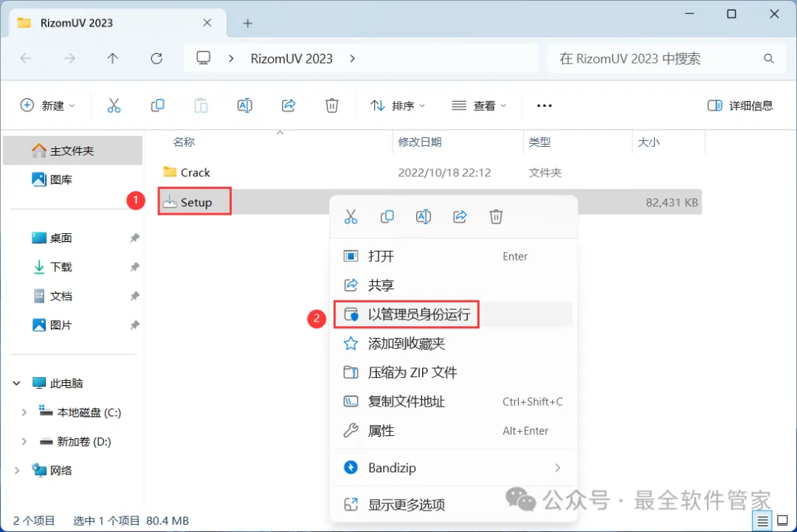Sort by the 类型 column header
The image size is (797, 532).
[x=539, y=142]
